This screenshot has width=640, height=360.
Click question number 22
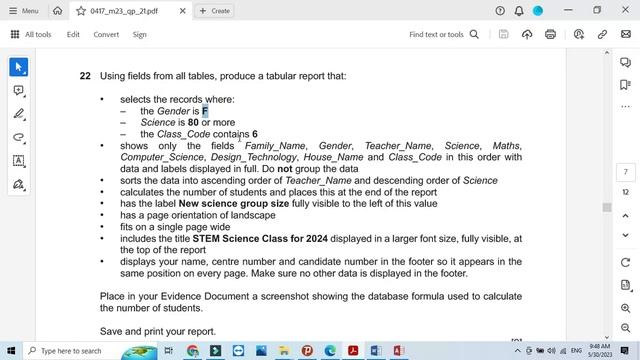pyautogui.click(x=85, y=76)
